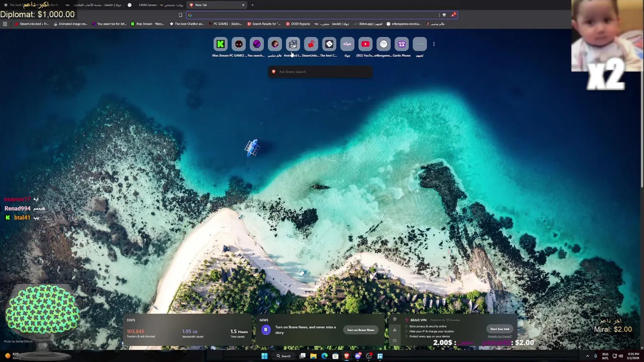Open the Windows Start menu
644x362 pixels.
(x=264, y=356)
